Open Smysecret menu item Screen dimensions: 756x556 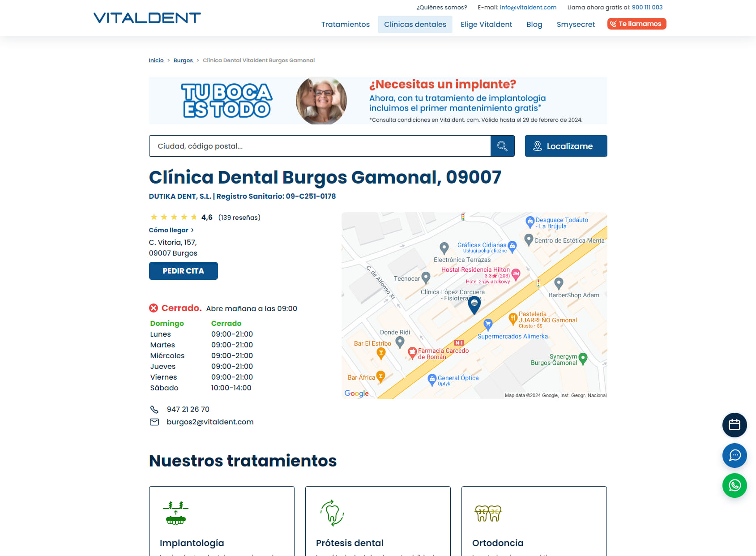point(576,24)
